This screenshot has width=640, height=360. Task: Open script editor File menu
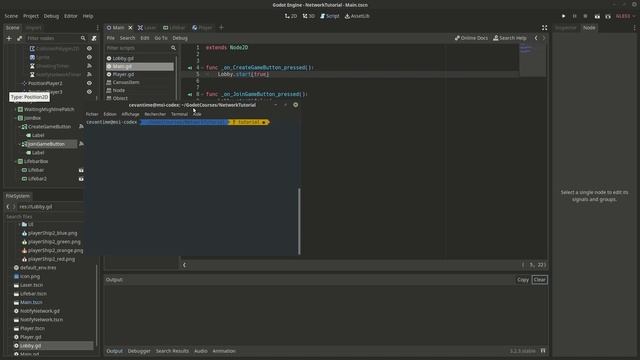coord(111,38)
